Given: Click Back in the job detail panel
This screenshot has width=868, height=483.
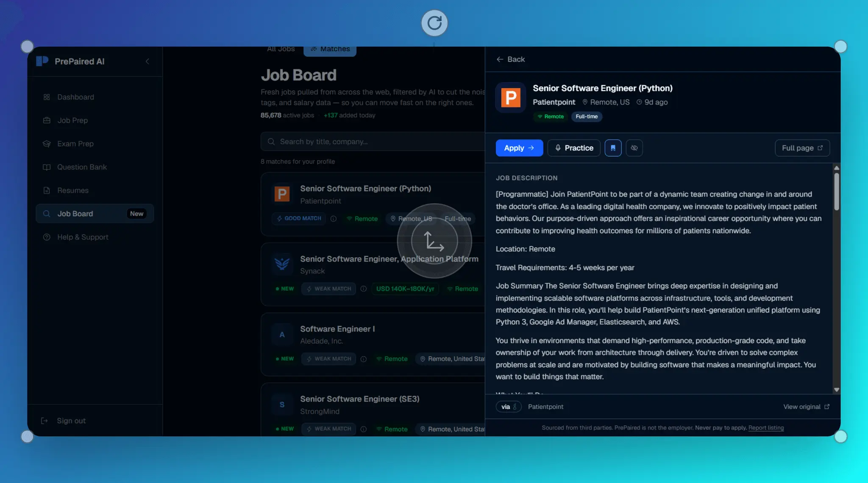Looking at the screenshot, I should pyautogui.click(x=511, y=59).
